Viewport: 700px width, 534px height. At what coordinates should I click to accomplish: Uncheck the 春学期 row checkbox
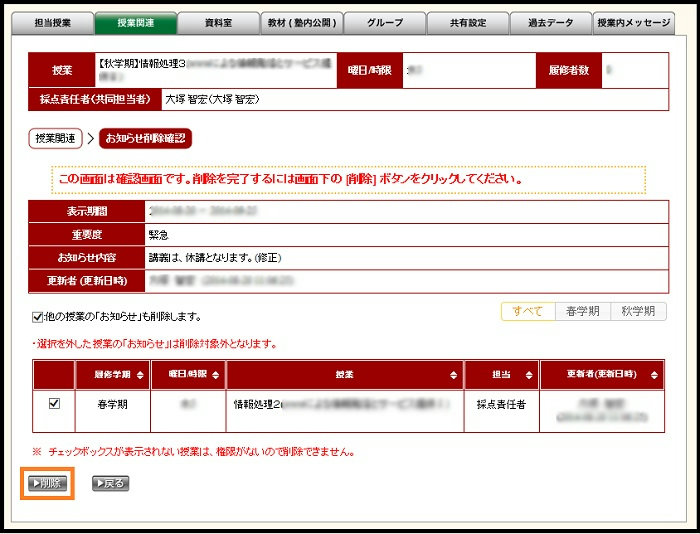(x=55, y=404)
